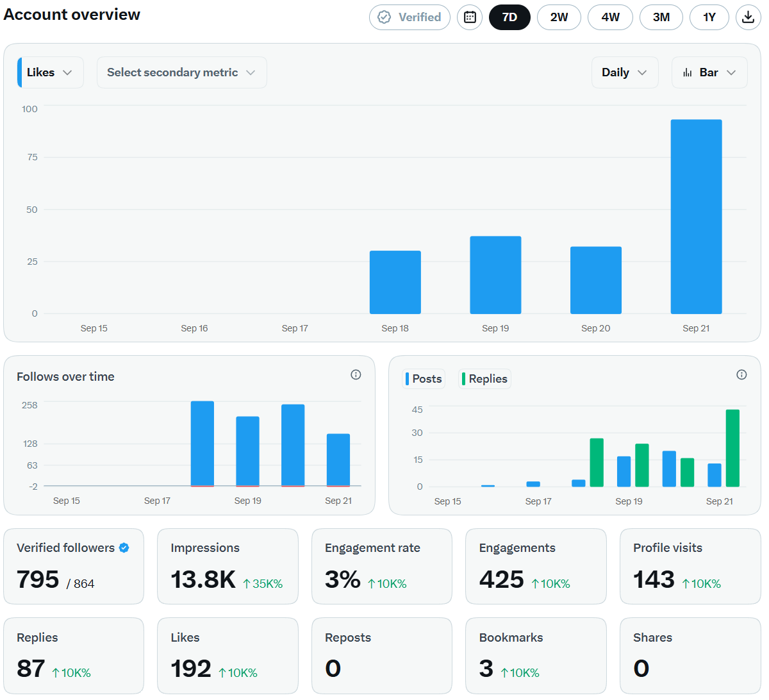Click the 13.8K impressions value
769x700 pixels.
[x=203, y=579]
